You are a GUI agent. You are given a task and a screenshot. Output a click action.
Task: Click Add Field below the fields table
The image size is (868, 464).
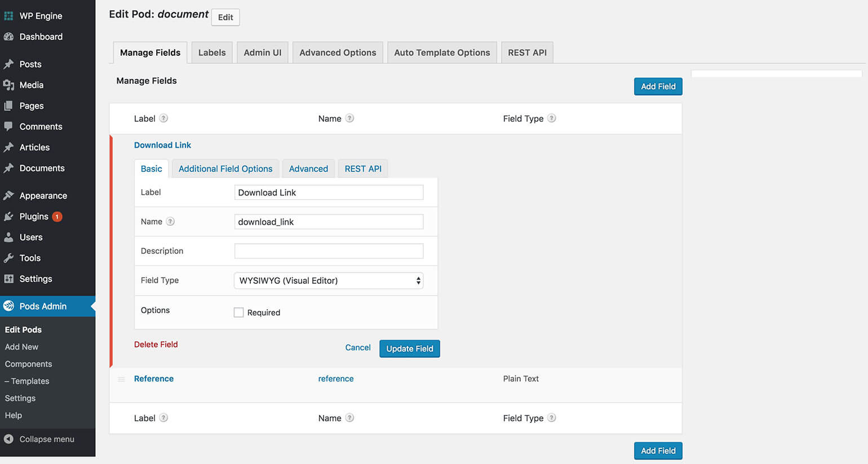658,450
